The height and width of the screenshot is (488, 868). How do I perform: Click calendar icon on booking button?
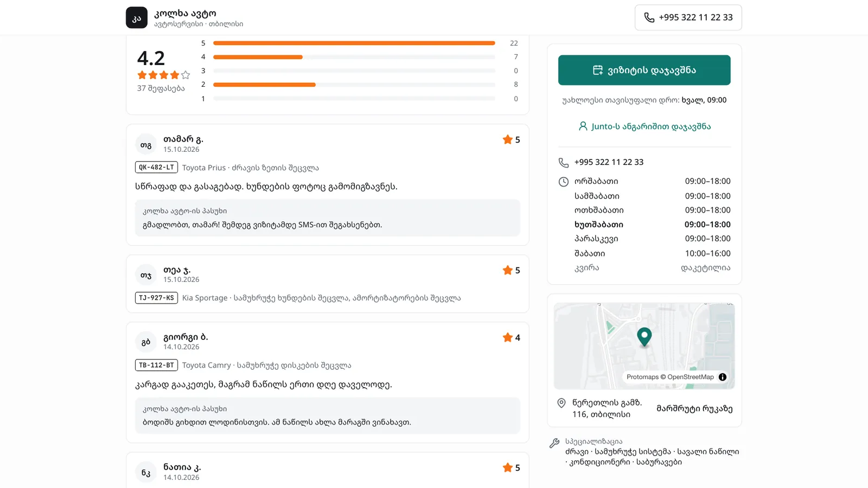coord(598,70)
